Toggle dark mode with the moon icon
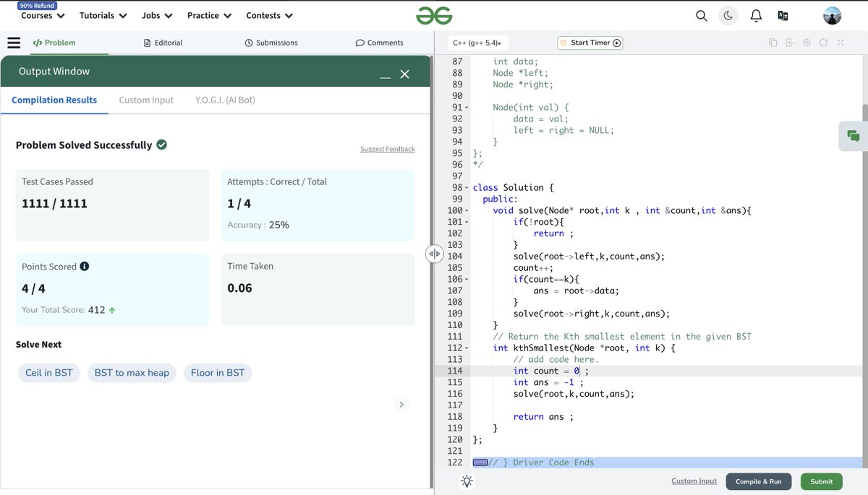Viewport: 868px width, 495px height. pyautogui.click(x=728, y=15)
